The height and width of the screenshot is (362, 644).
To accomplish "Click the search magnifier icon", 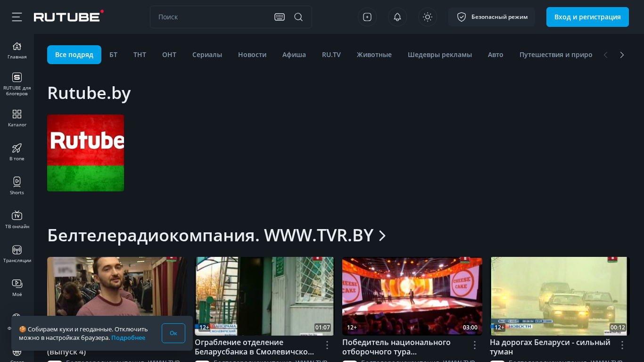I will coord(298,17).
